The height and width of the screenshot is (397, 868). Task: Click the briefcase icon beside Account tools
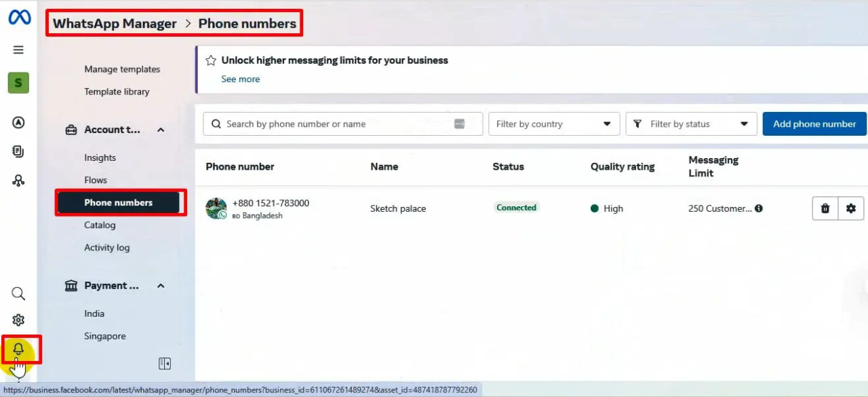tap(71, 130)
